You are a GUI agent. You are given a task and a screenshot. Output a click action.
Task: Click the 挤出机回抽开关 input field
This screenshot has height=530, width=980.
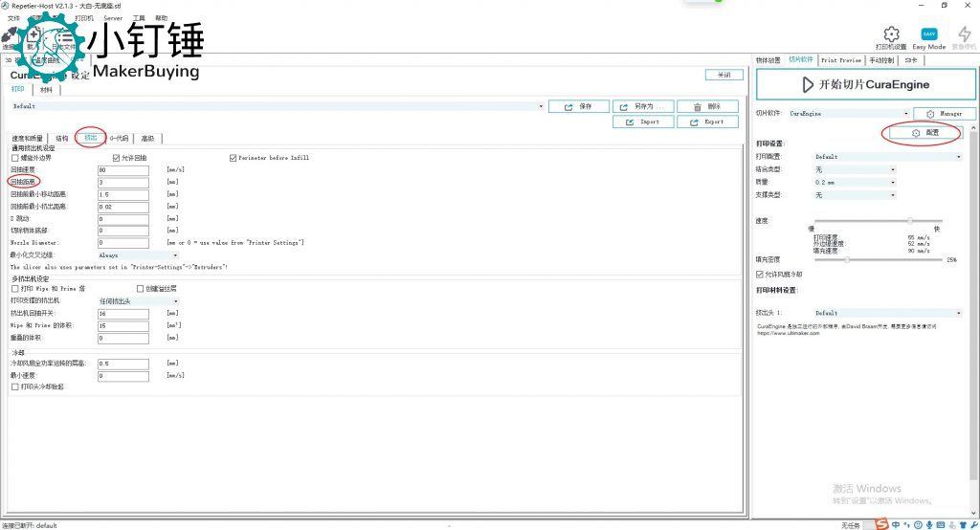click(123, 313)
